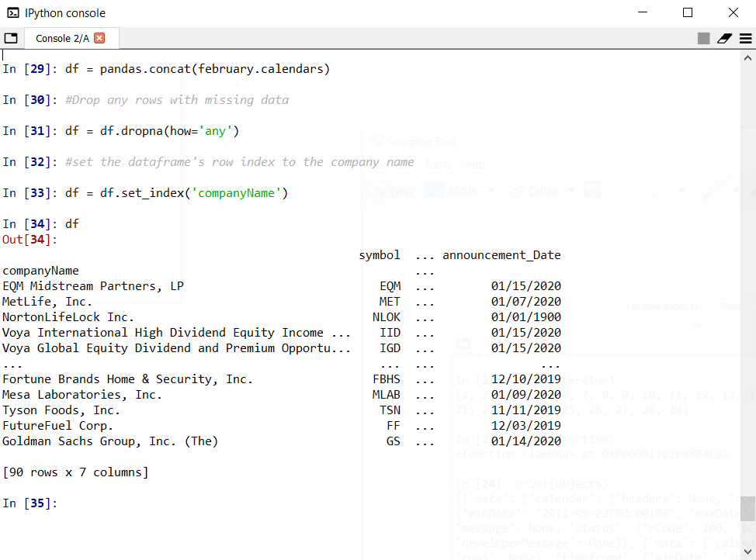Maximize the IPython console window
Image resolution: width=756 pixels, height=560 pixels.
point(688,12)
